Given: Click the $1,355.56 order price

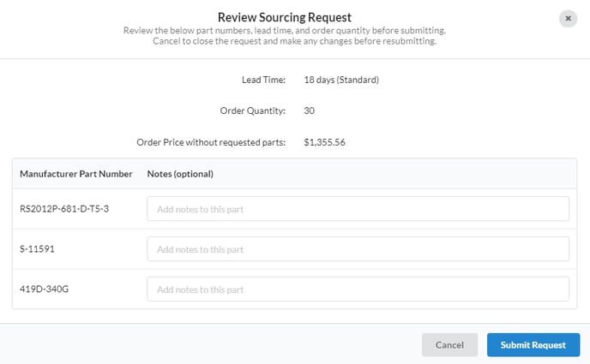Looking at the screenshot, I should pos(324,142).
